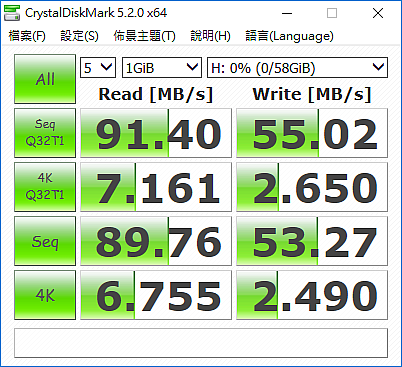Maximize the CrystalDiskMark window

(x=332, y=13)
